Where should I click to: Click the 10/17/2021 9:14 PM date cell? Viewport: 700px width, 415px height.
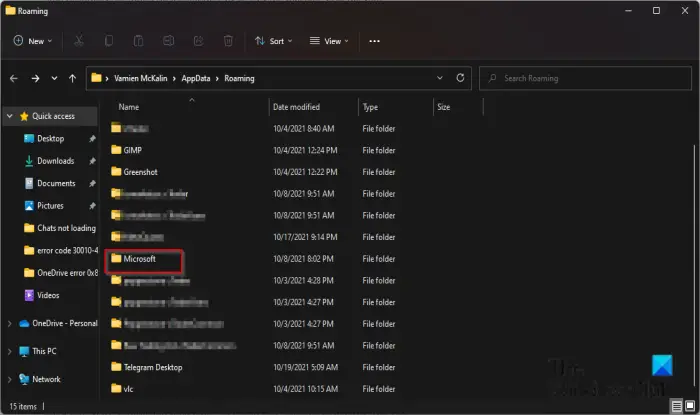click(305, 237)
